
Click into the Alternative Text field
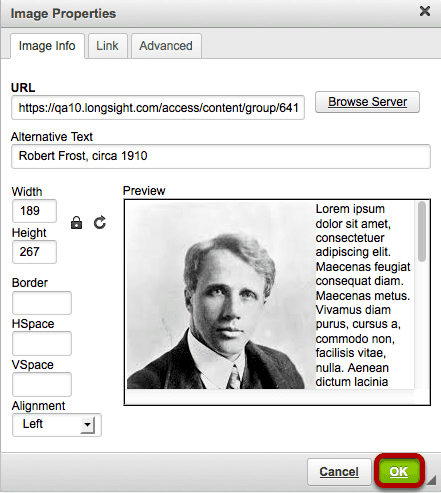[x=221, y=156]
